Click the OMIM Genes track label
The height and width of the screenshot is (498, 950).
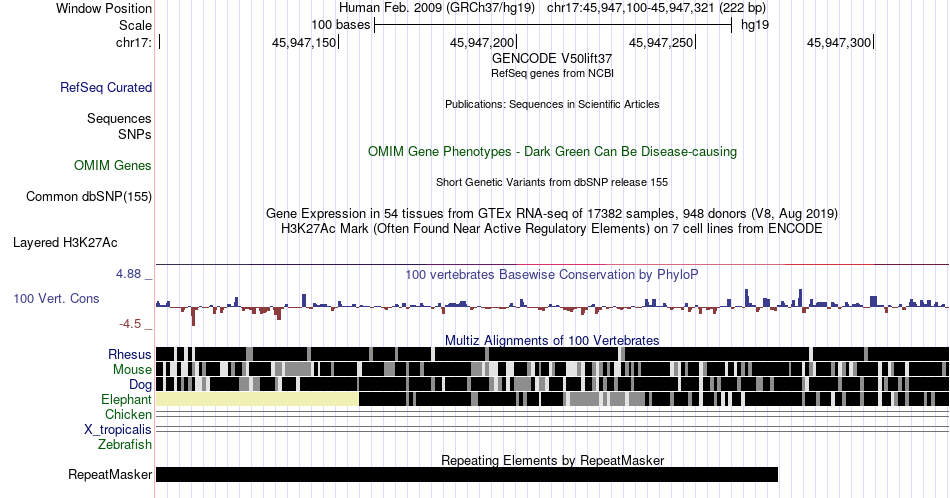[112, 165]
